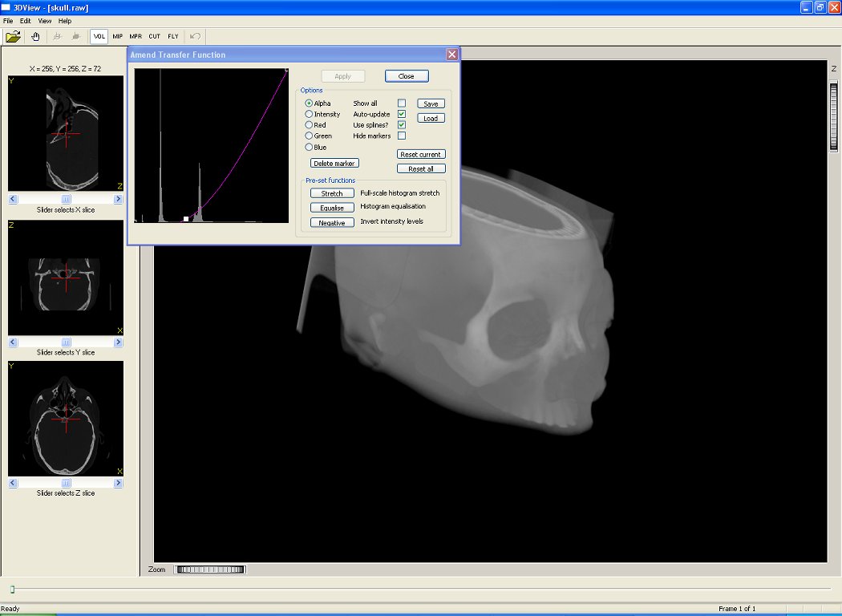Open the File menu
Screen dimensions: 842x616
tap(8, 21)
